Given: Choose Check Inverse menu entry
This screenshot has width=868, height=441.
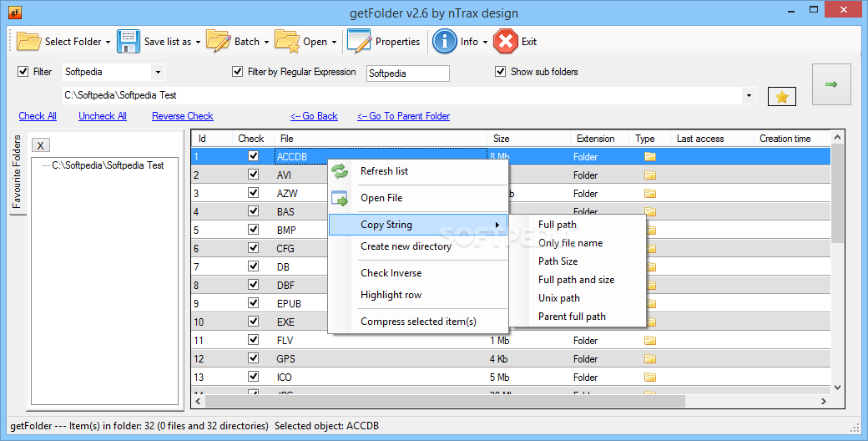Looking at the screenshot, I should pos(391,273).
